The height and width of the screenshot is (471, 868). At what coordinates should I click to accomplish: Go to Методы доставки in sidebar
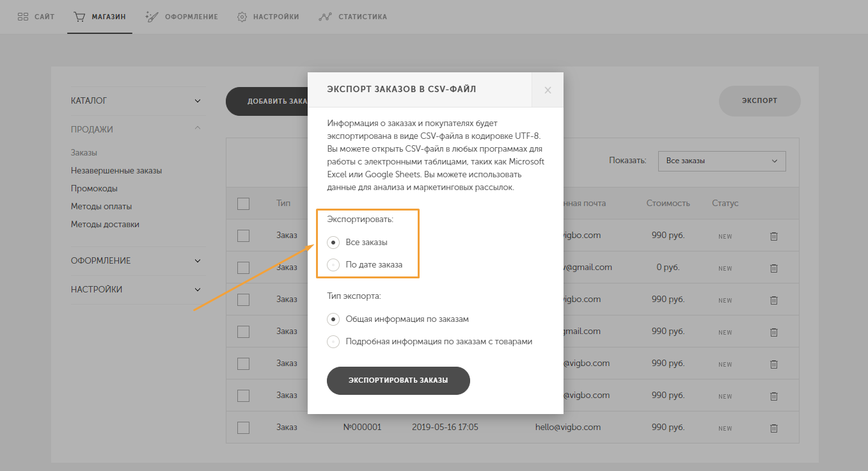click(x=105, y=225)
